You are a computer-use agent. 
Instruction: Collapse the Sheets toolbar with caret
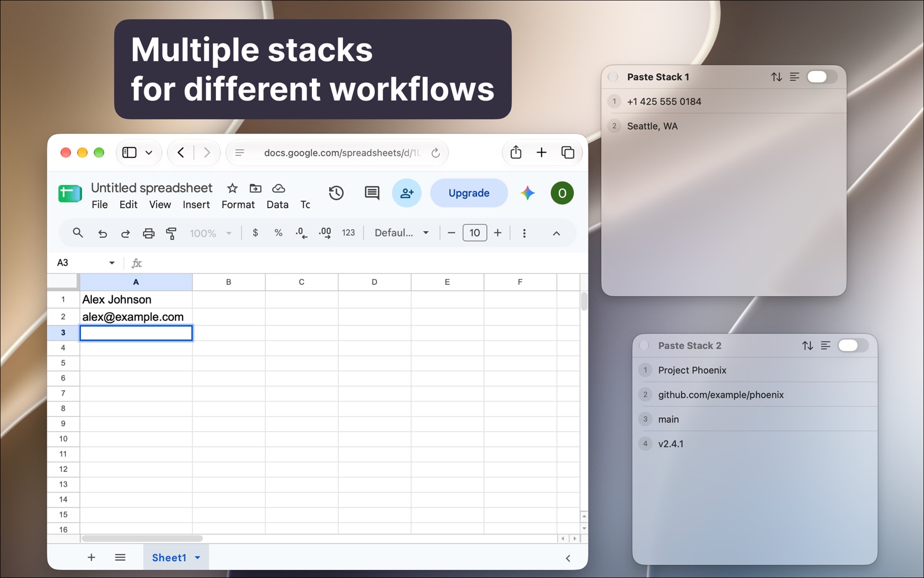[x=556, y=234]
